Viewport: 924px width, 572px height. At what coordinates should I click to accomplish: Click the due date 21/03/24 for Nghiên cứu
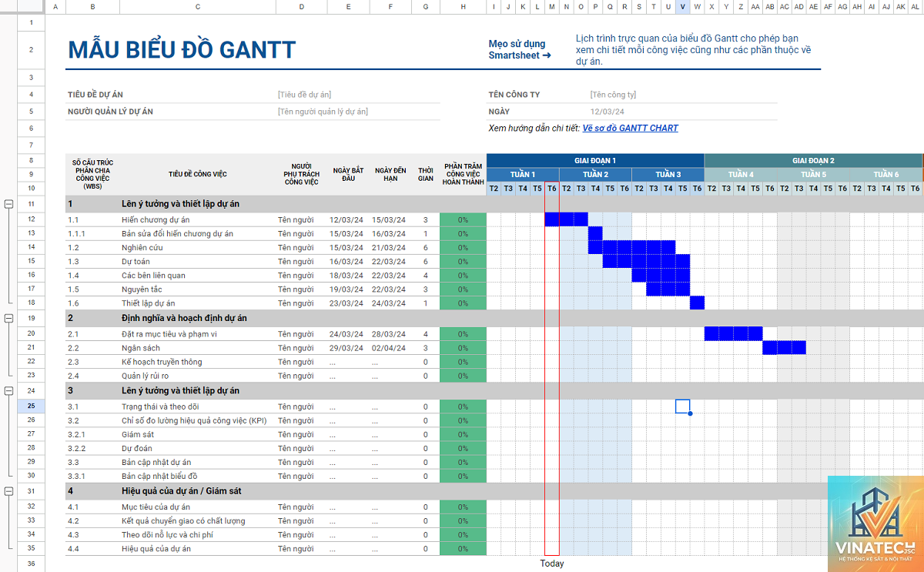click(x=389, y=247)
